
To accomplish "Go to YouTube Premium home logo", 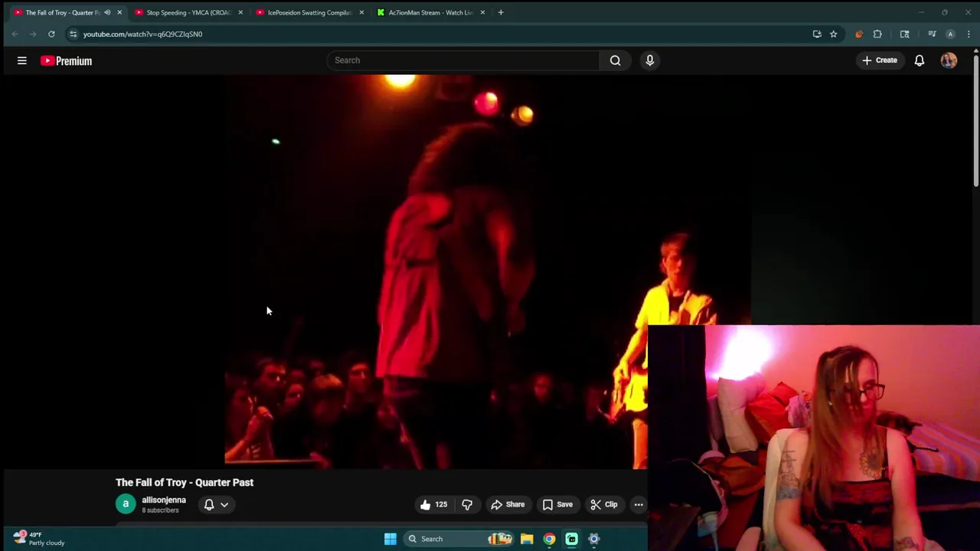I will click(x=66, y=60).
